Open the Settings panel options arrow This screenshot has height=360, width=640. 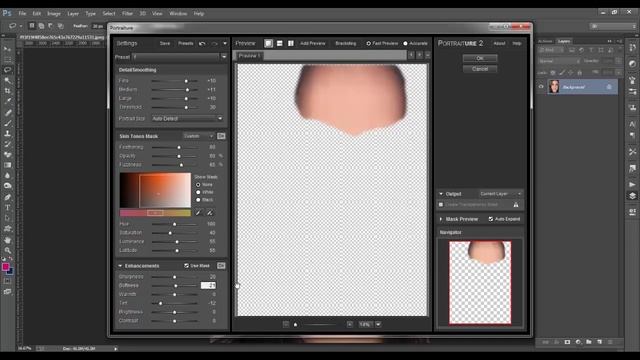pyautogui.click(x=225, y=43)
